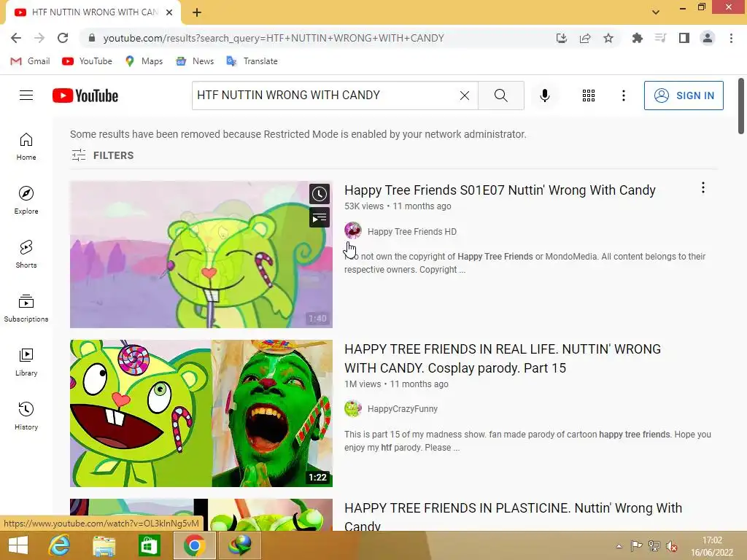The width and height of the screenshot is (747, 560).
Task: Click the install app icon in address bar
Action: [x=562, y=38]
